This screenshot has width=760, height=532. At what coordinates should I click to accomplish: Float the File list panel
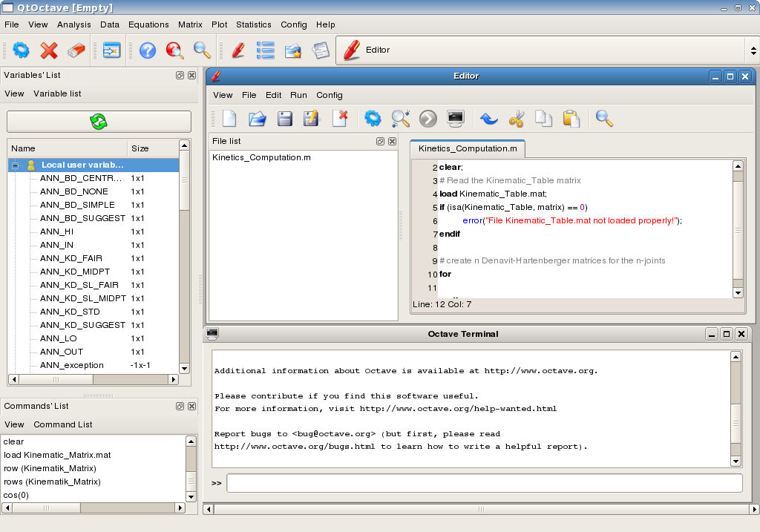click(x=380, y=142)
